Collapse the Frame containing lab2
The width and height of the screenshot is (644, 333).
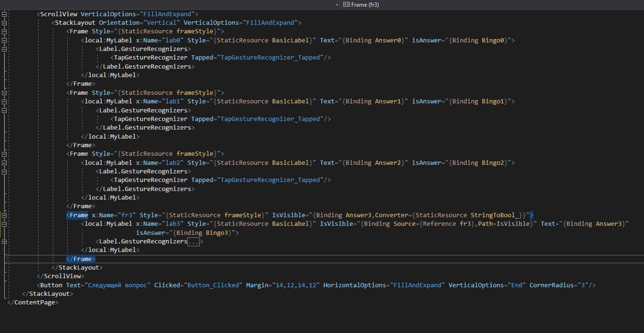tap(4, 154)
